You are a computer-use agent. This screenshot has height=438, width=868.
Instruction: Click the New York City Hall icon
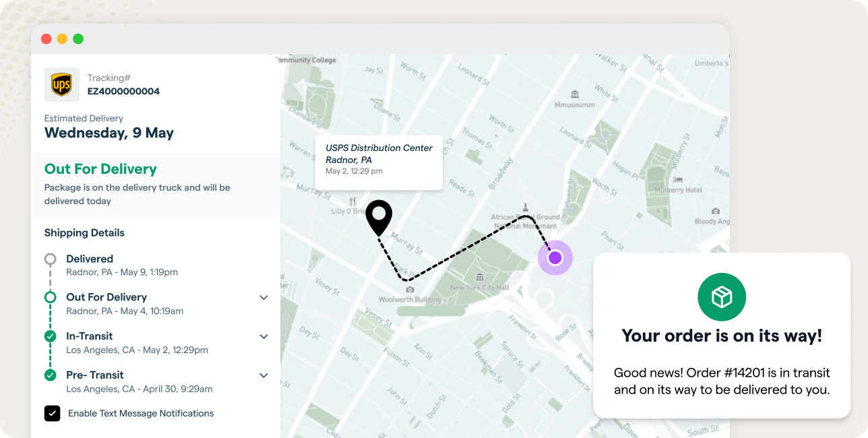pyautogui.click(x=479, y=277)
